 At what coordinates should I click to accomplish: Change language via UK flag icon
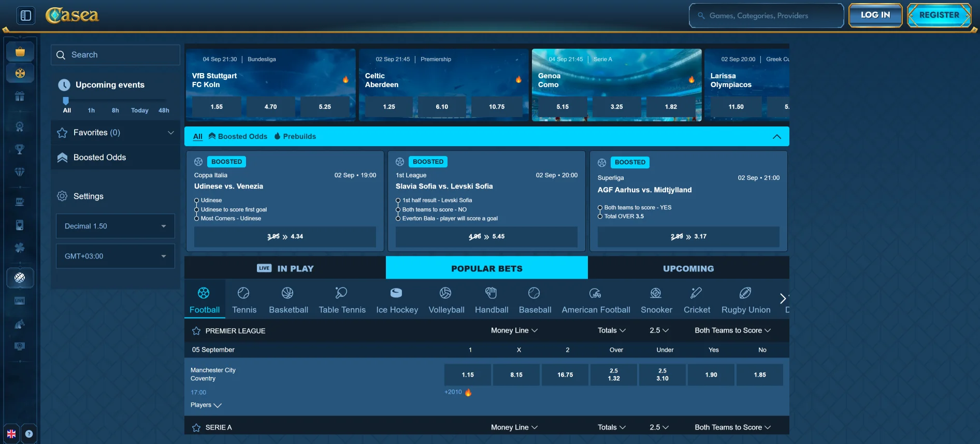11,434
